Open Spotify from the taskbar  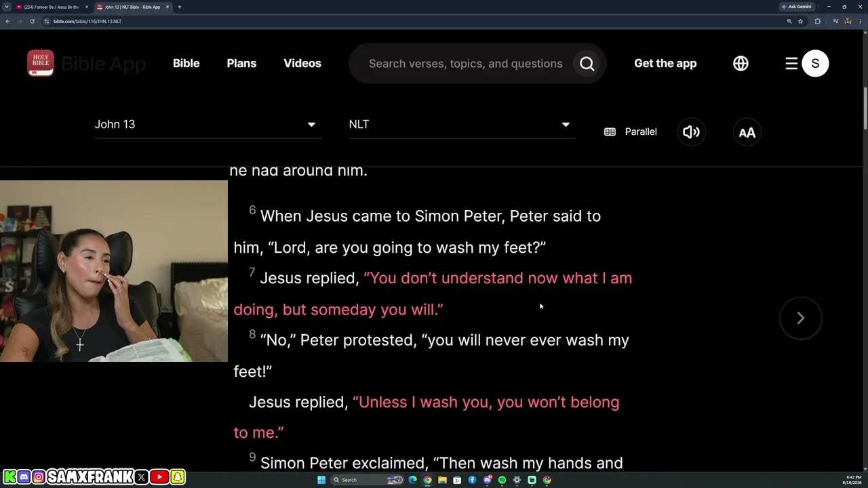[502, 480]
